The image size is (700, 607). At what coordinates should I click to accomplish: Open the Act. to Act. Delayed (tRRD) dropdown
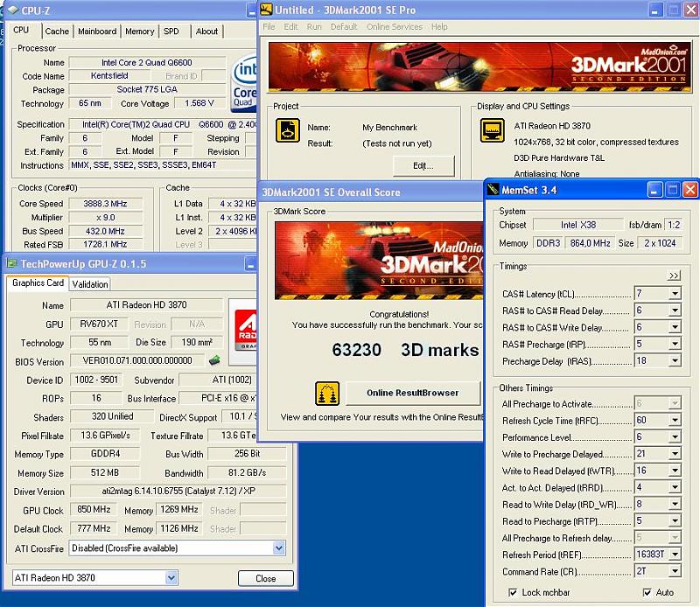(675, 487)
